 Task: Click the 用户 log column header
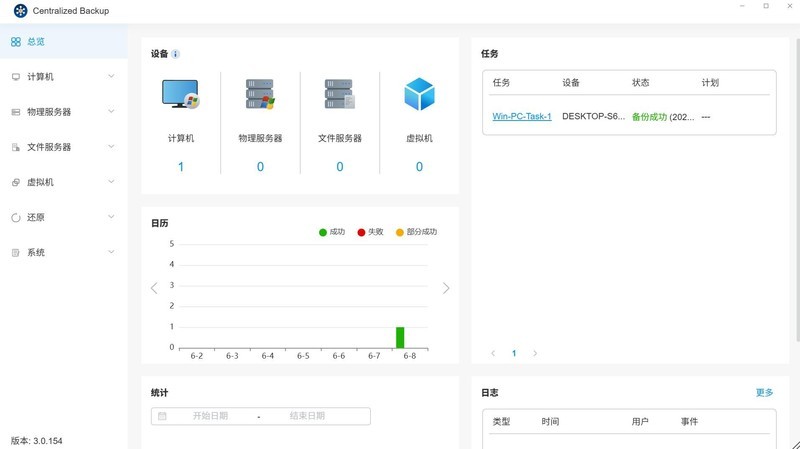pos(640,421)
